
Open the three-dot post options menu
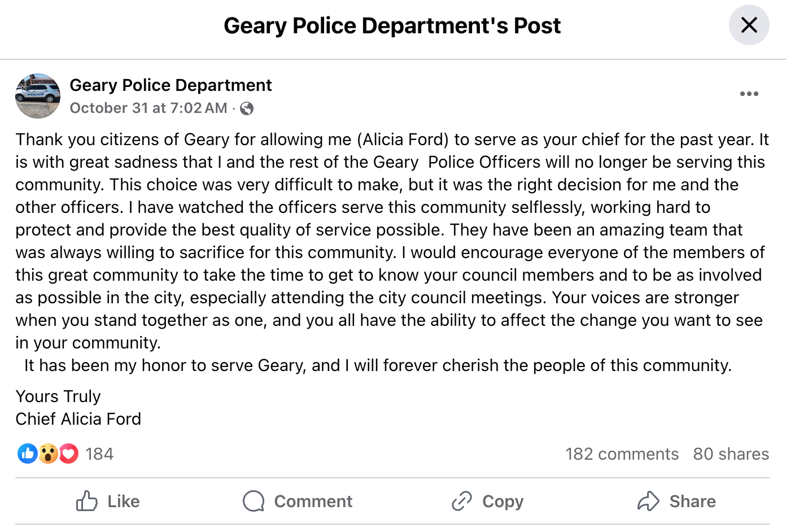coord(749,94)
